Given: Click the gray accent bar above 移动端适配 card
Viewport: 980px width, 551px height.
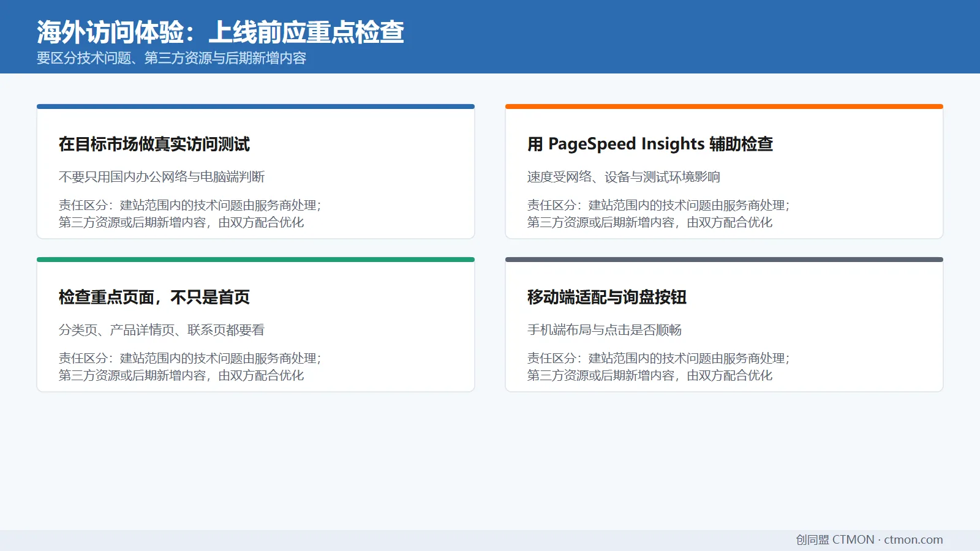Looking at the screenshot, I should [724, 260].
